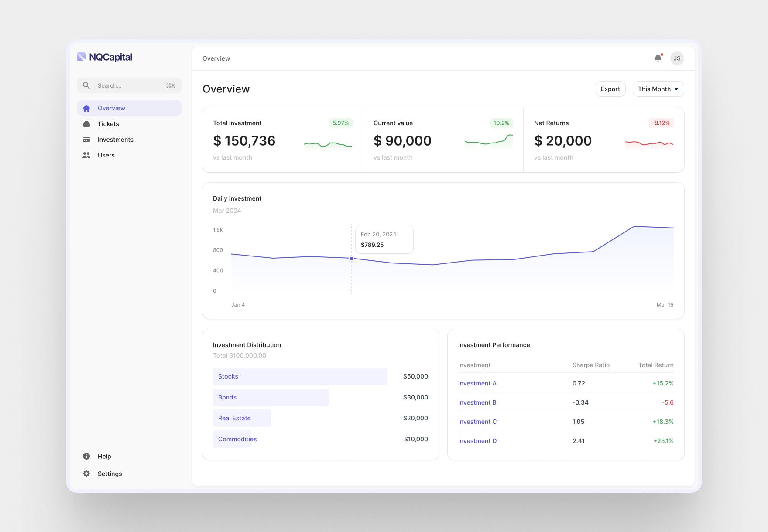Click the Commodities distribution bar
The width and height of the screenshot is (768, 532).
point(232,439)
